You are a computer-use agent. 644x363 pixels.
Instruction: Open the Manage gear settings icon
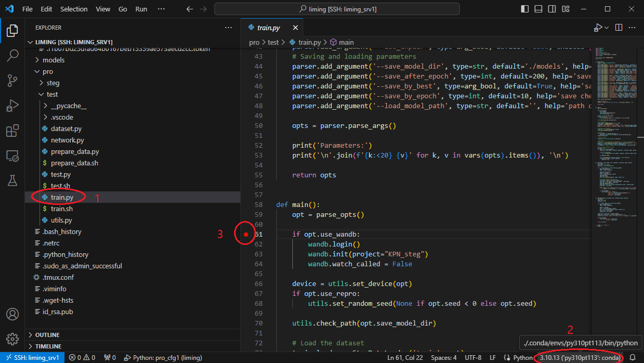coord(12,339)
